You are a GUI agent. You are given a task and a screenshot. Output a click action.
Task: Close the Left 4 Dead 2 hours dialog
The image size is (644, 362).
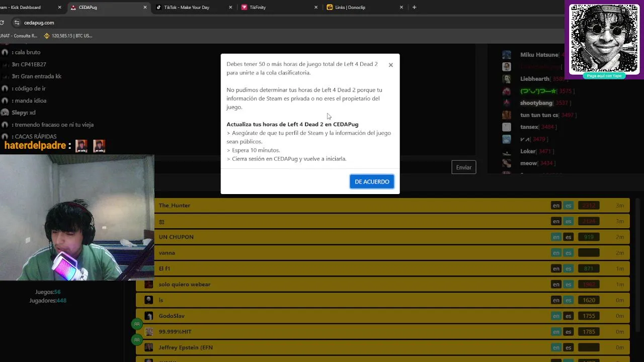pyautogui.click(x=390, y=65)
